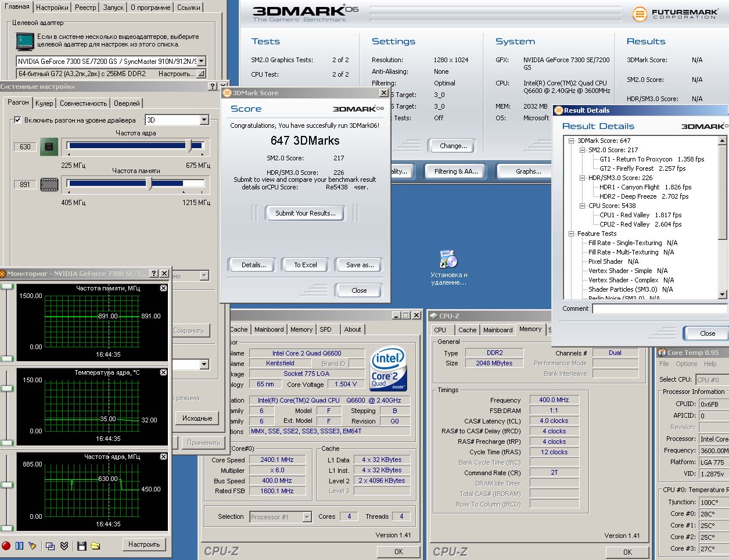Close the core clock graph (Частота ядра)

(163, 457)
